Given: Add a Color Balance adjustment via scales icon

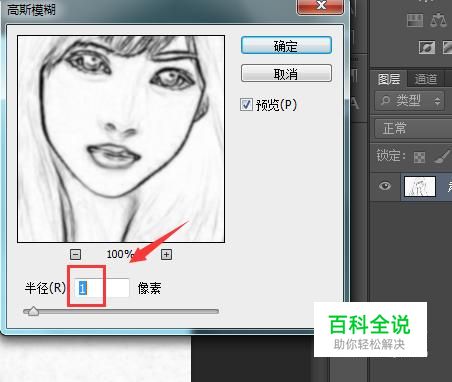Looking at the screenshot, I should 438,20.
